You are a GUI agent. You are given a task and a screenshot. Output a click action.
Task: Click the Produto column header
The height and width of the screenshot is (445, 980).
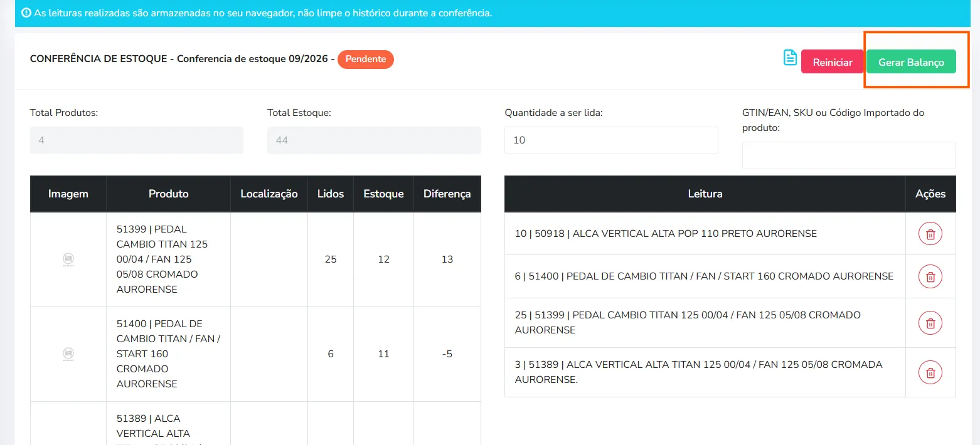[169, 194]
